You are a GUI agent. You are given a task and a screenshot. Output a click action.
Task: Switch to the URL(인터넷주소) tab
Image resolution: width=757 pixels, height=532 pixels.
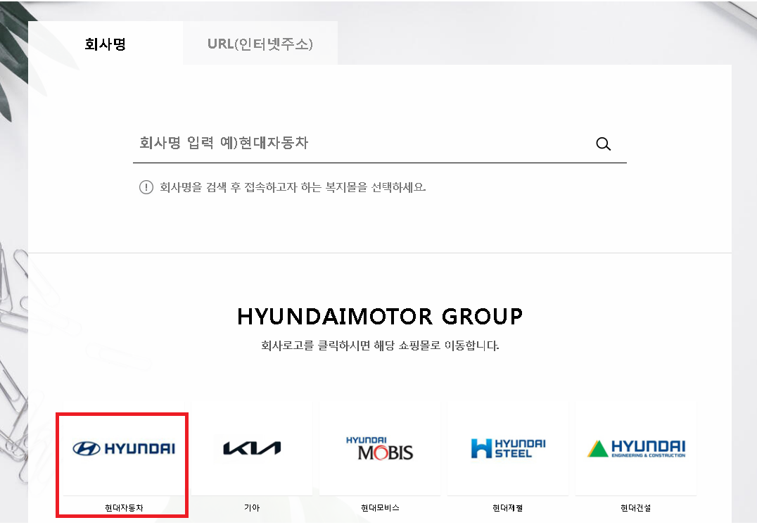click(260, 44)
